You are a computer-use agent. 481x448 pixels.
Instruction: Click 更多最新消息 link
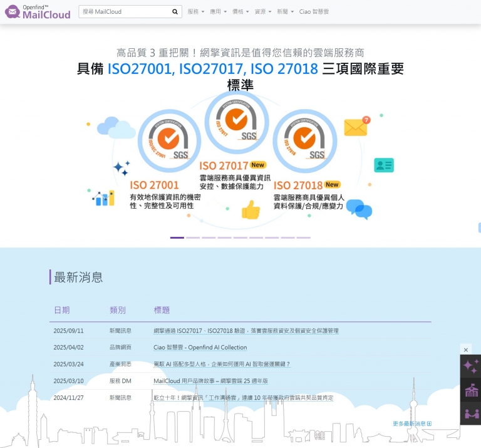coord(411,424)
